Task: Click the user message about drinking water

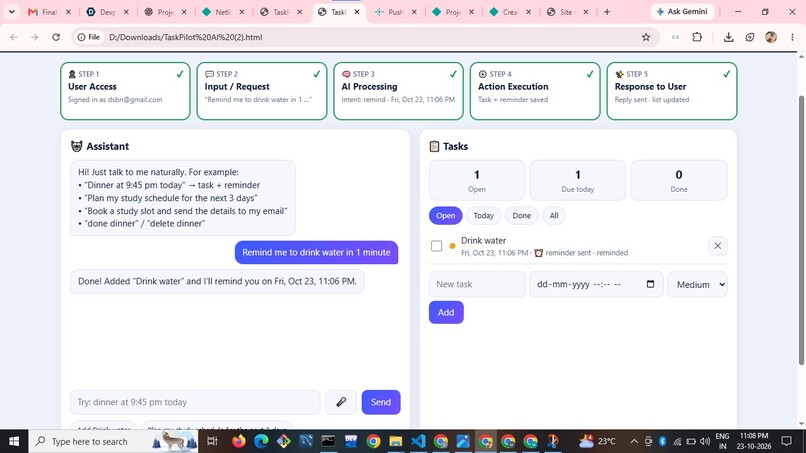Action: tap(316, 252)
